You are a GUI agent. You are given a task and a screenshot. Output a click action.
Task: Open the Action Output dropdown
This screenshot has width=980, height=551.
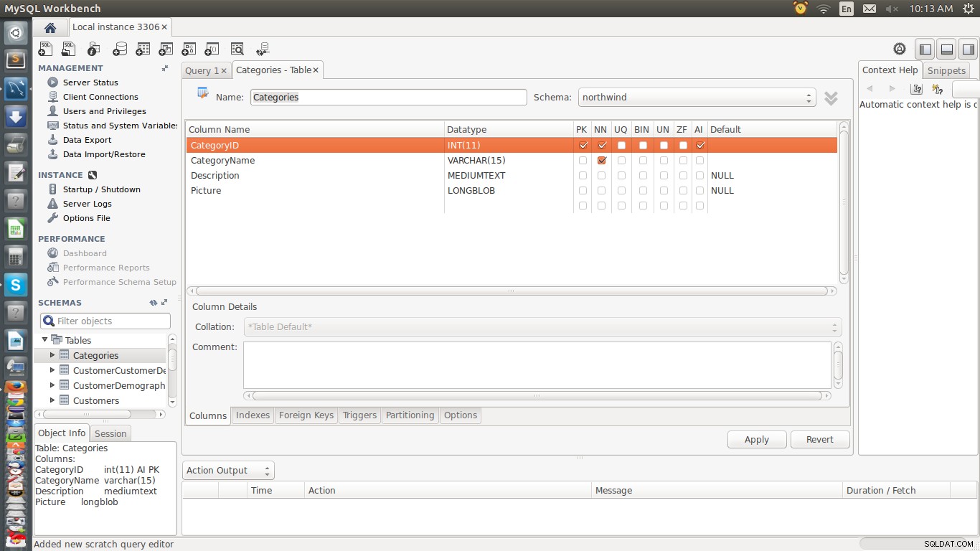tap(228, 471)
